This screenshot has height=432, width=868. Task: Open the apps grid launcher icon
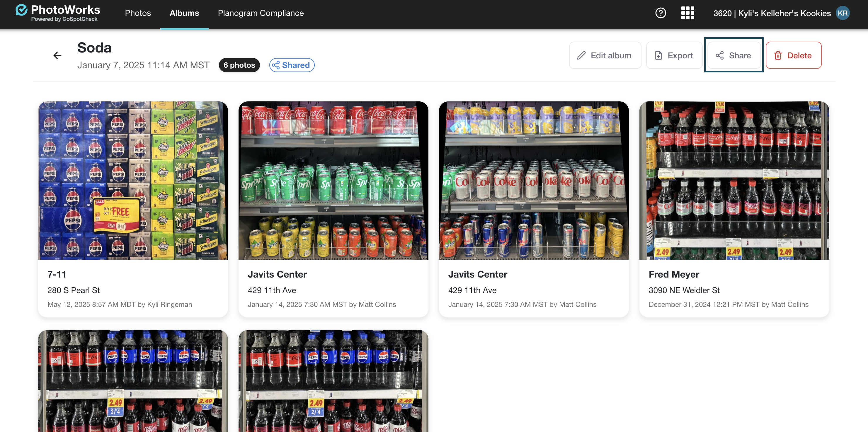click(x=687, y=13)
